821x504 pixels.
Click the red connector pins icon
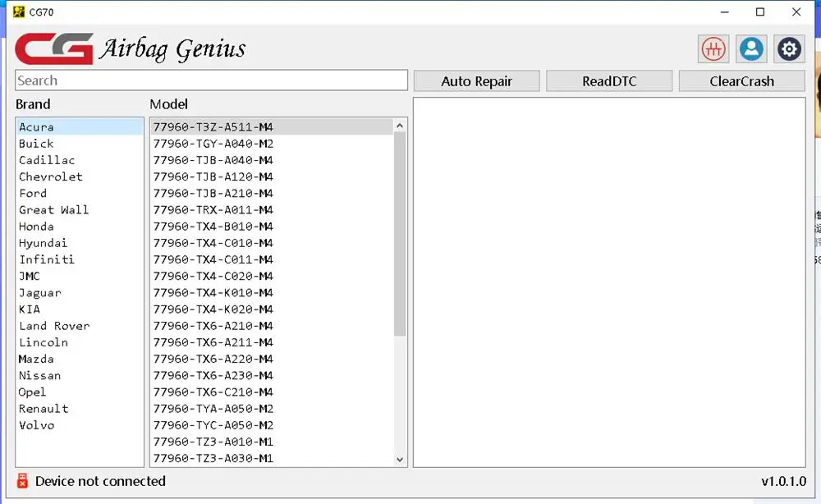point(713,49)
